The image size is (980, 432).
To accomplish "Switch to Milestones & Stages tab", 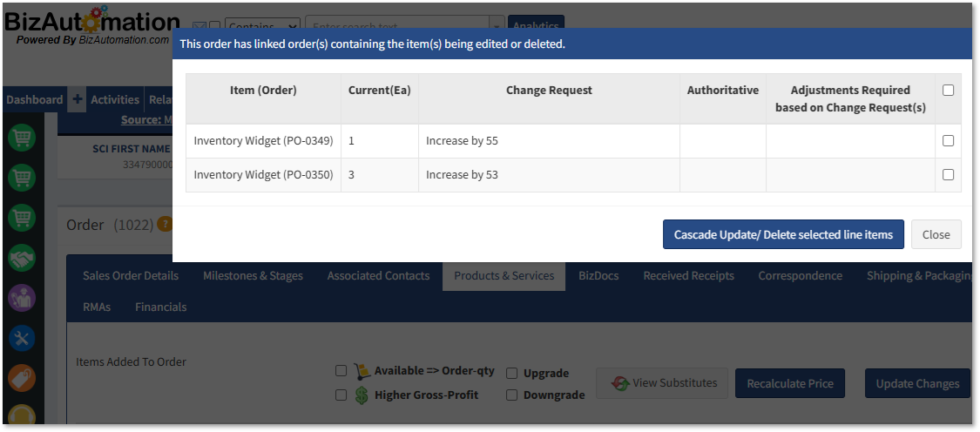I will [253, 276].
